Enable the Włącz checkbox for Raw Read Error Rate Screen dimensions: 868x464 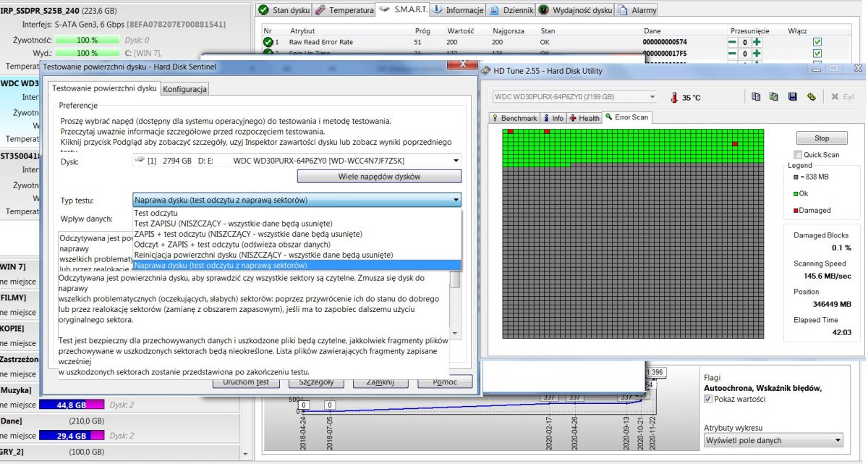tap(817, 43)
